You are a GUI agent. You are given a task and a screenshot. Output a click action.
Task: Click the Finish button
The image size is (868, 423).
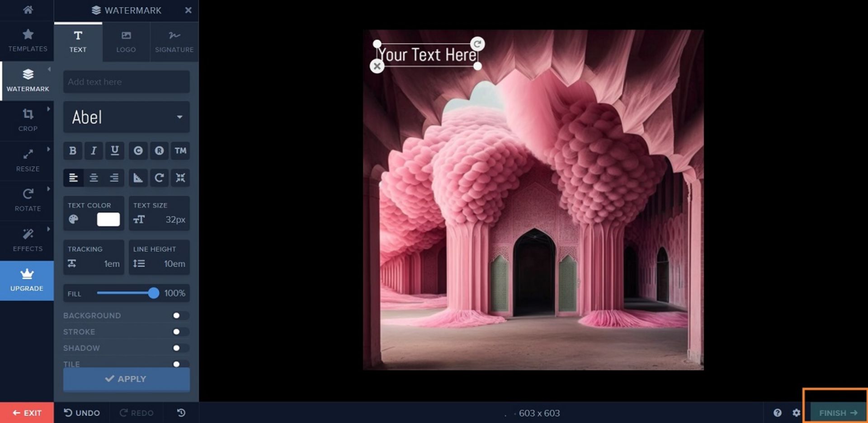838,413
